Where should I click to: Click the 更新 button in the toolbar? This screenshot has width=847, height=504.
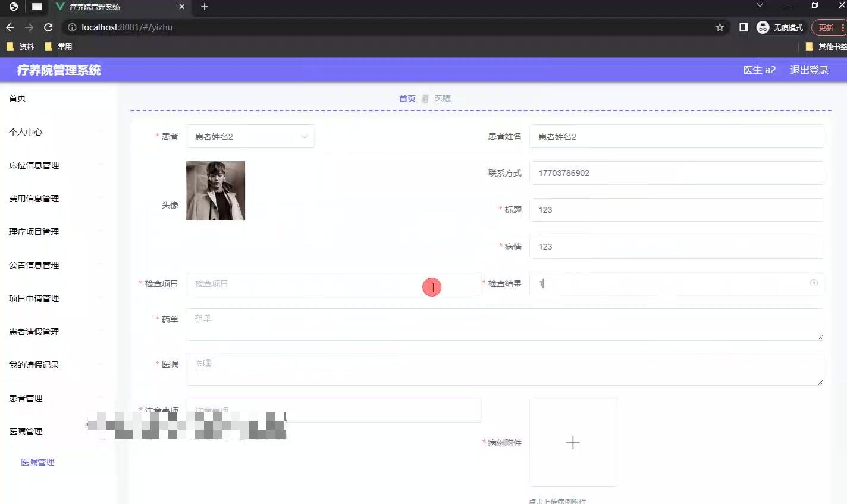click(x=827, y=27)
